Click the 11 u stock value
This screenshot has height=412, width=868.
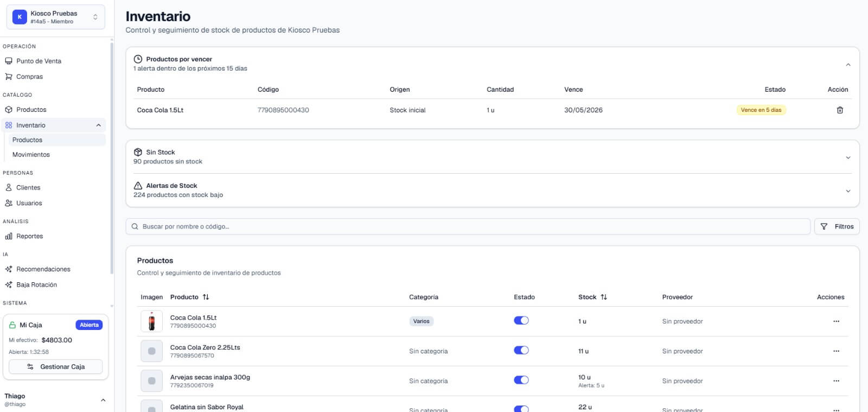[583, 352]
